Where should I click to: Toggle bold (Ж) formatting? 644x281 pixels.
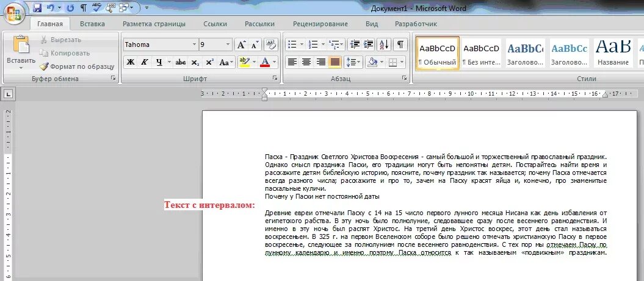pos(130,62)
